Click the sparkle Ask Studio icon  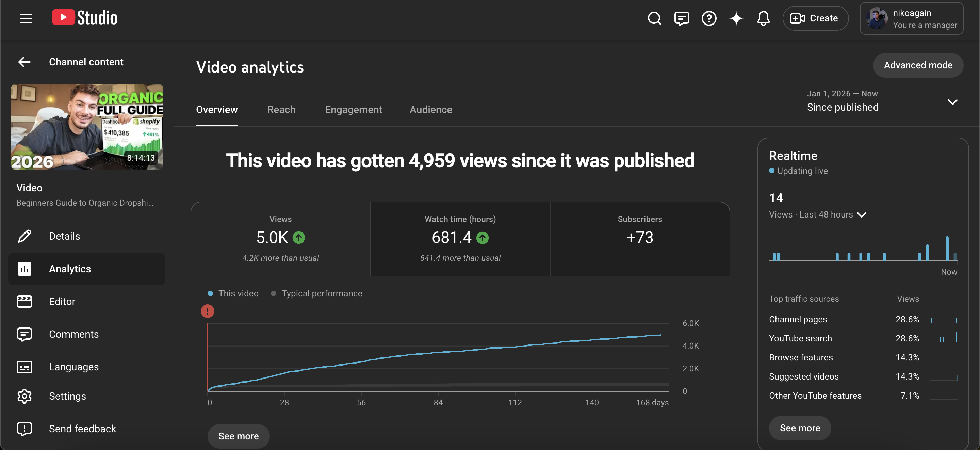[x=736, y=18]
